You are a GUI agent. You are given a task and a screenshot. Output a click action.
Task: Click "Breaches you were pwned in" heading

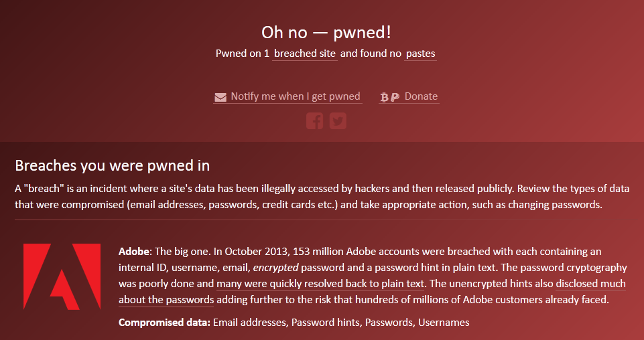[113, 165]
